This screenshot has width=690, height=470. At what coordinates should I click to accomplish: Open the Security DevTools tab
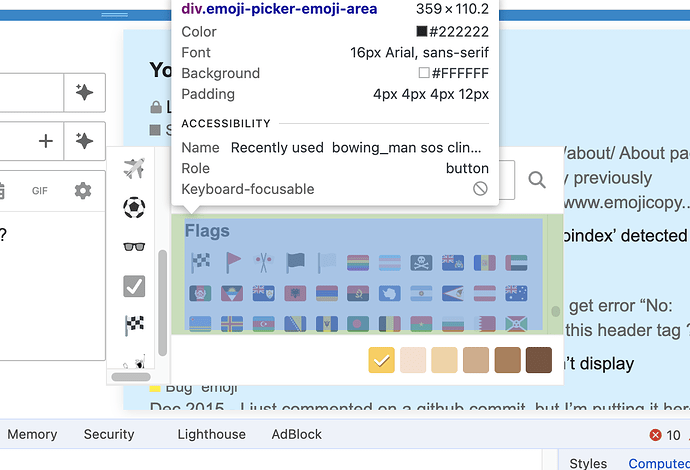[109, 434]
